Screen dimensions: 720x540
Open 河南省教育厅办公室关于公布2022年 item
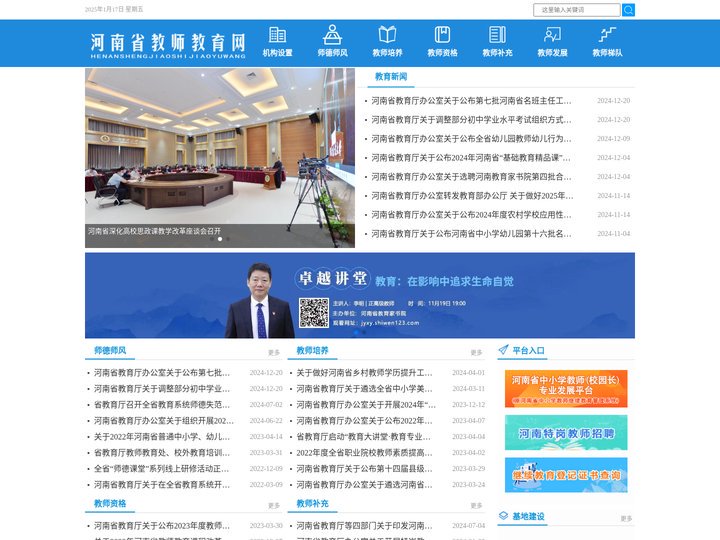pos(364,421)
